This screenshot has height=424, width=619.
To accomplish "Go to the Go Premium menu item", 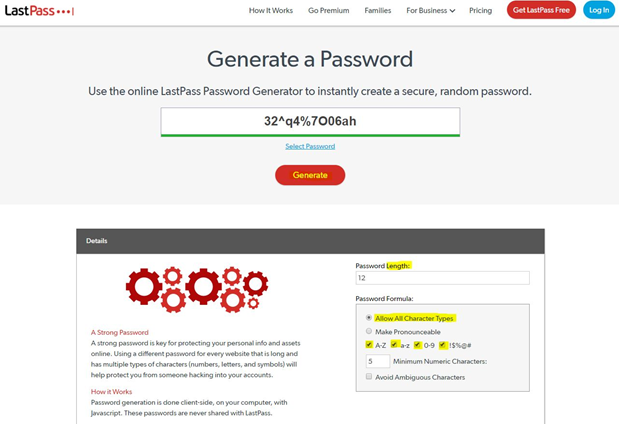I will [328, 11].
